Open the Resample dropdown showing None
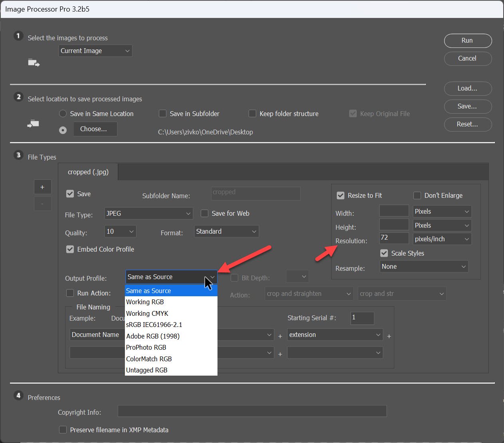Image resolution: width=504 pixels, height=443 pixels. 423,266
